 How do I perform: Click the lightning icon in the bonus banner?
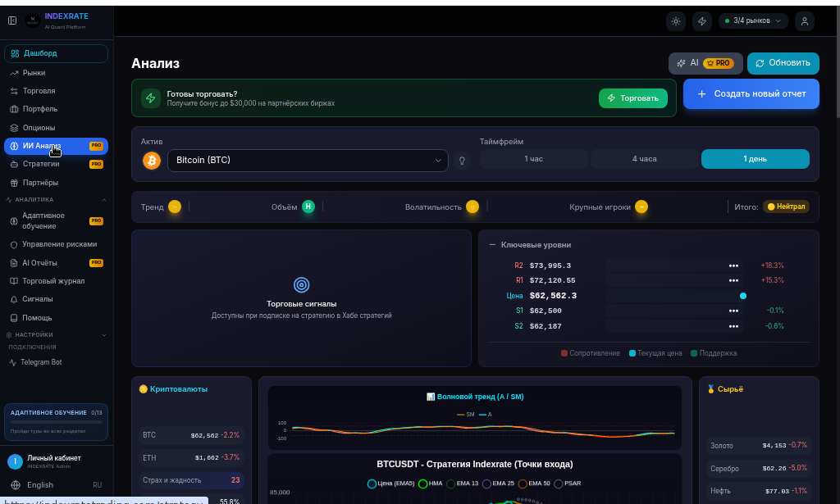point(151,98)
